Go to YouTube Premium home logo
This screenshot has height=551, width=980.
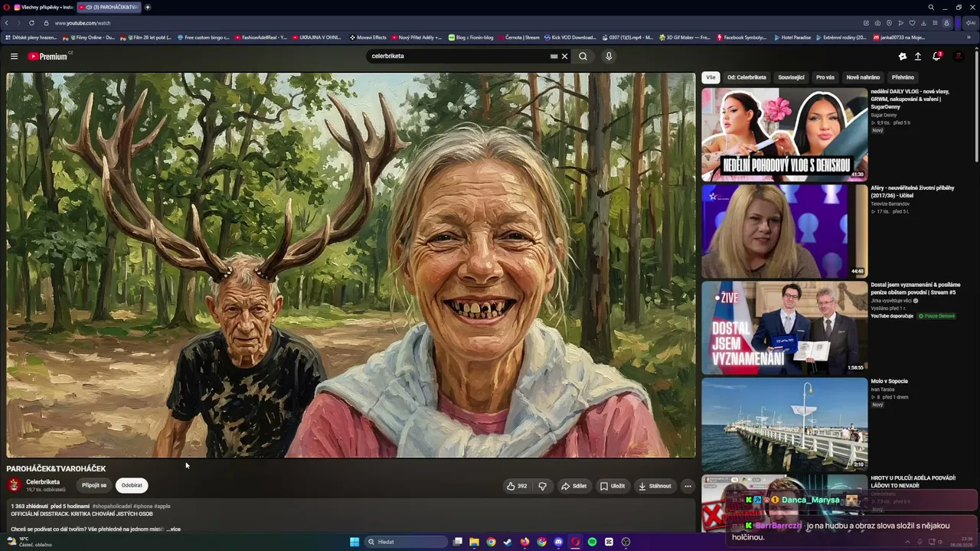49,56
